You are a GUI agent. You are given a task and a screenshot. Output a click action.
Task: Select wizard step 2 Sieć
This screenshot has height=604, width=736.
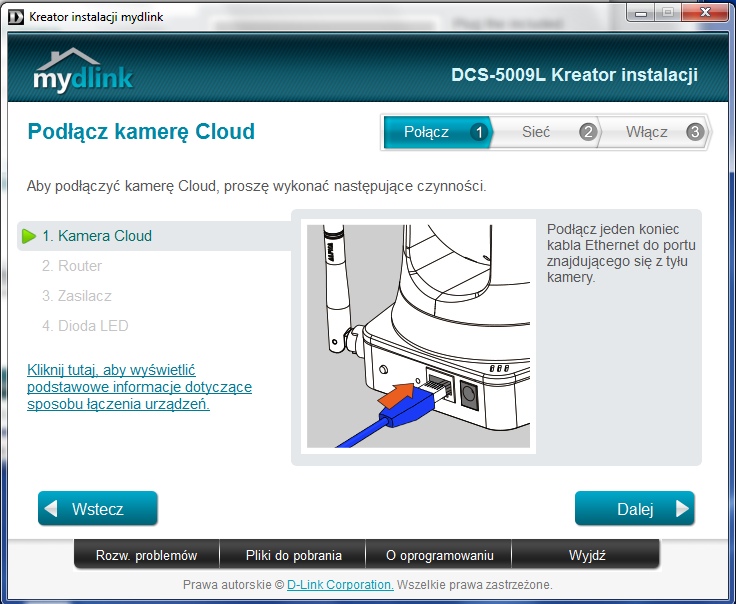[x=546, y=132]
